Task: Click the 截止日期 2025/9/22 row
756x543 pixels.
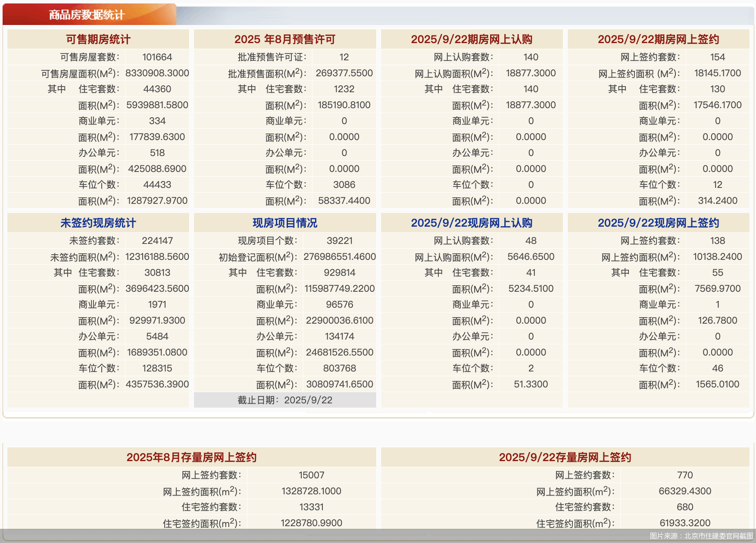Action: (285, 400)
